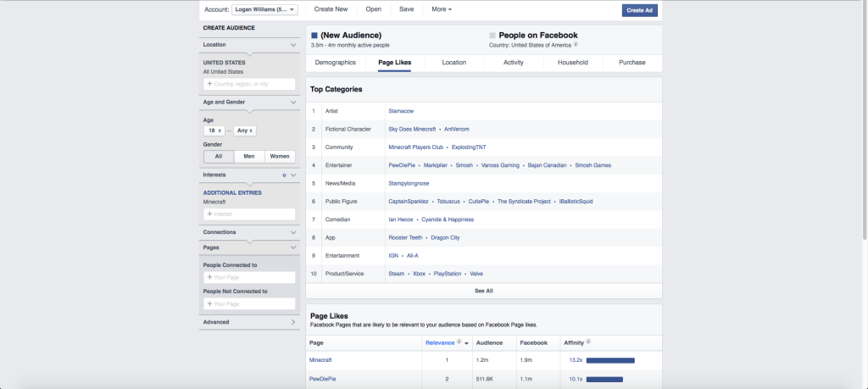868x389 pixels.
Task: Open the Account selector dropdown
Action: (264, 9)
